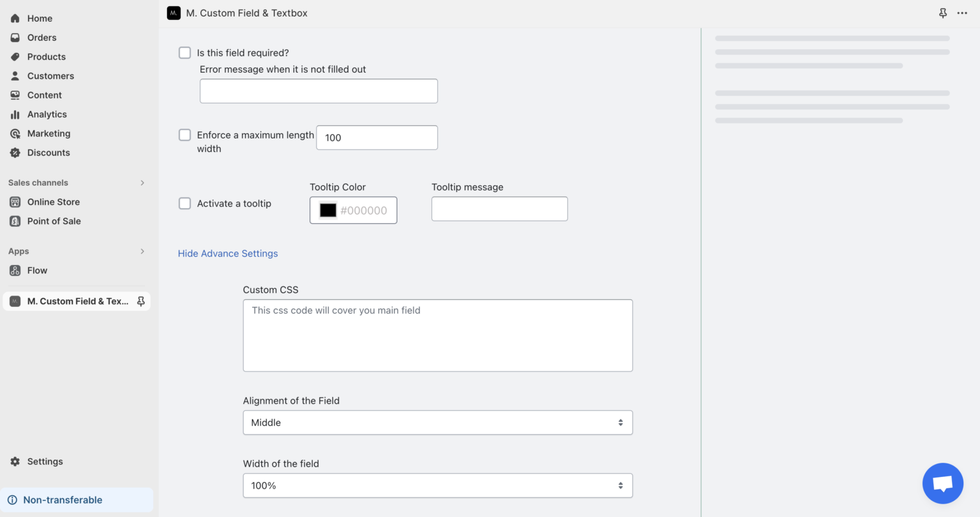Open Alignment of the Field dropdown
This screenshot has width=980, height=517.
point(438,423)
